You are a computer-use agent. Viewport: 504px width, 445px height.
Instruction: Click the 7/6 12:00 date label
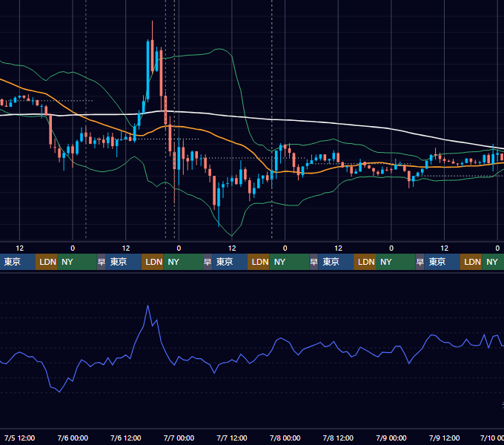pyautogui.click(x=126, y=438)
